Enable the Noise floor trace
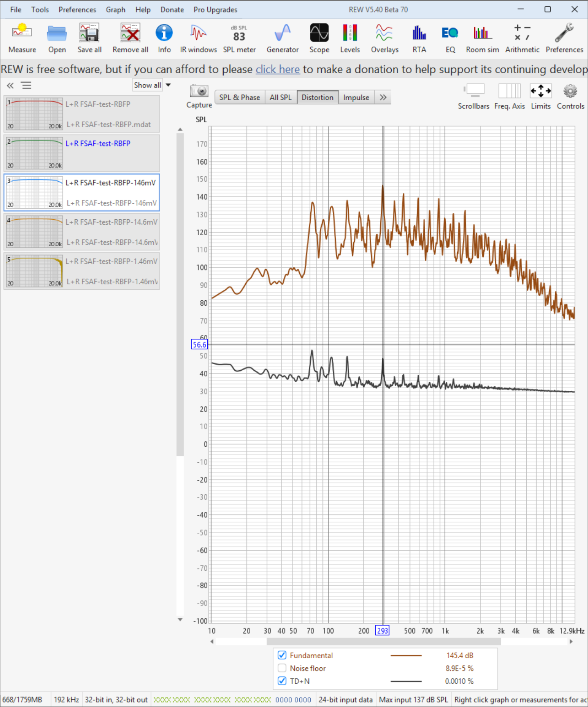 [x=282, y=668]
